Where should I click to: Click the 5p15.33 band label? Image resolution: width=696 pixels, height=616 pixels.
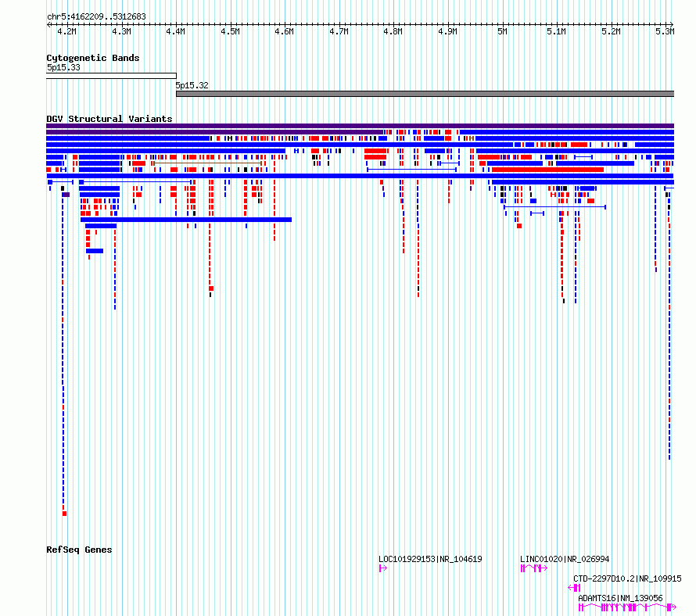pos(63,67)
